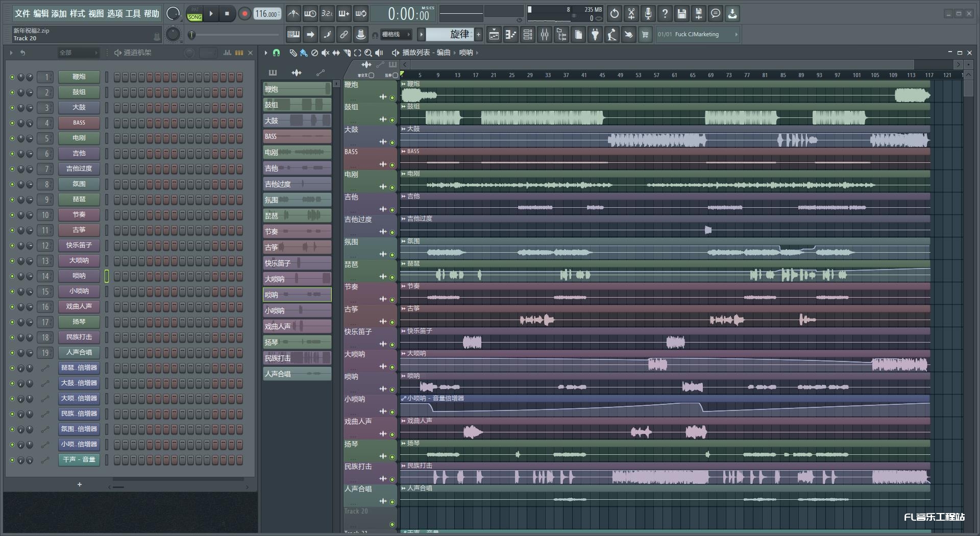Select the 快乐笛子 channel button

[x=79, y=246]
